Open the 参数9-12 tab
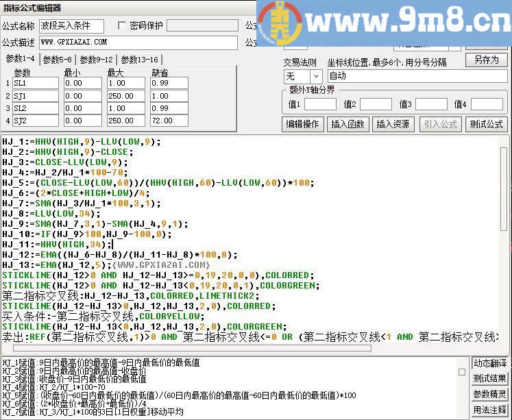Viewport: 512px width, 420px height. pos(96,60)
